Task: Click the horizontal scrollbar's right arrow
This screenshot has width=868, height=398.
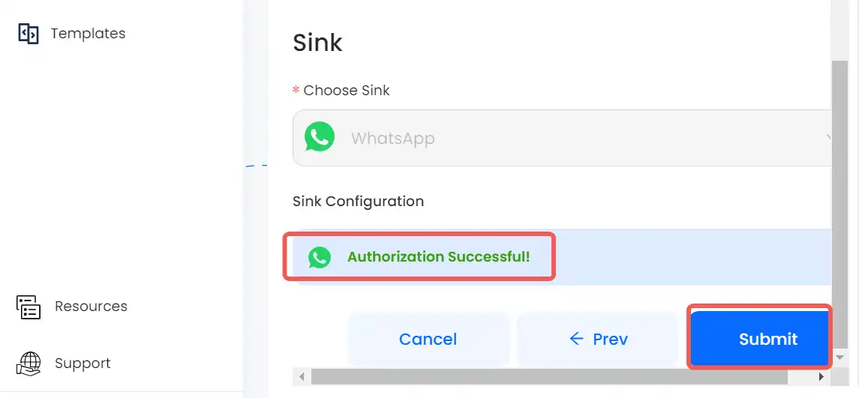Action: [821, 377]
